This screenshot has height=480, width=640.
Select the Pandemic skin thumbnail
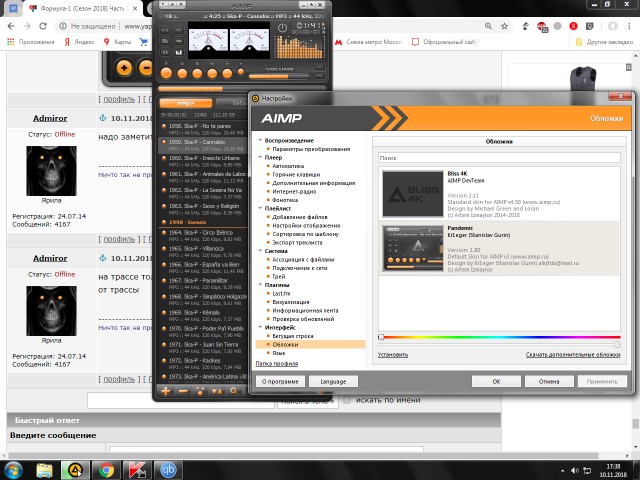tap(413, 248)
